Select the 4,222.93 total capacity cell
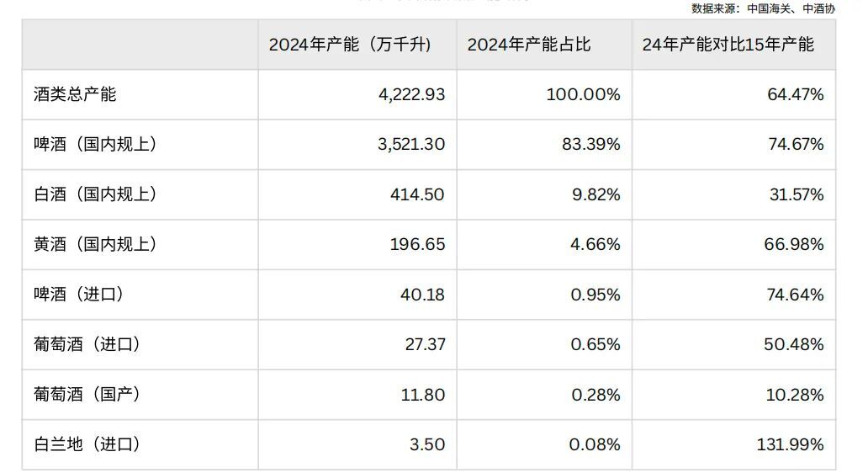The height and width of the screenshot is (473, 868). click(x=411, y=94)
